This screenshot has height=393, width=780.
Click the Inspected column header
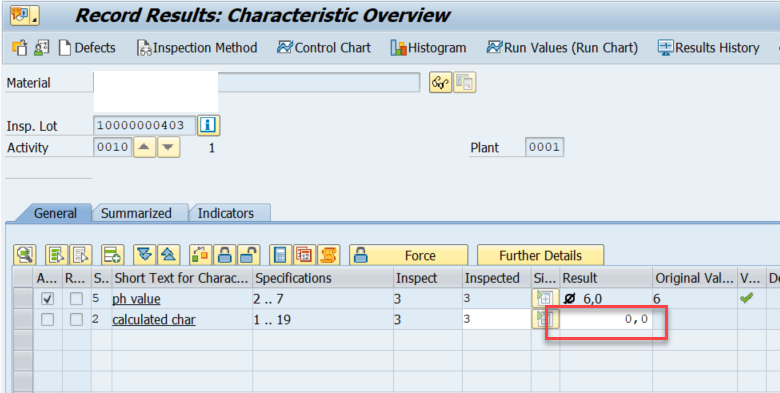[x=496, y=278]
